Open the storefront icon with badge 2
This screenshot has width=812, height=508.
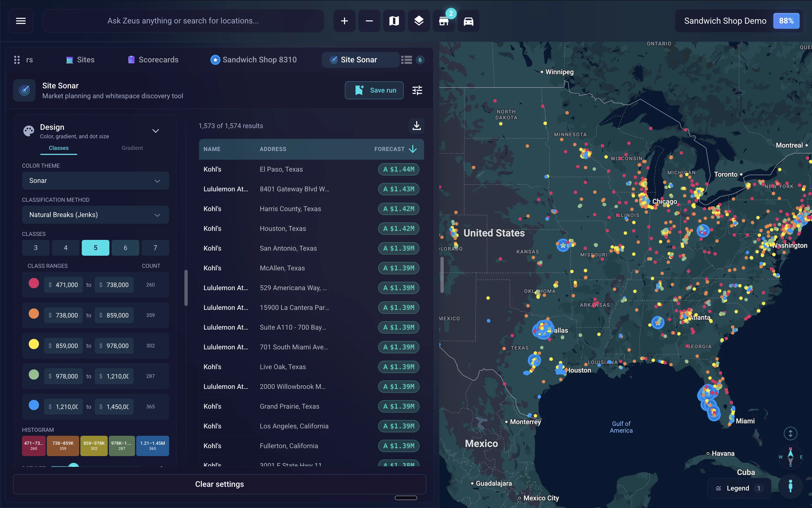443,21
